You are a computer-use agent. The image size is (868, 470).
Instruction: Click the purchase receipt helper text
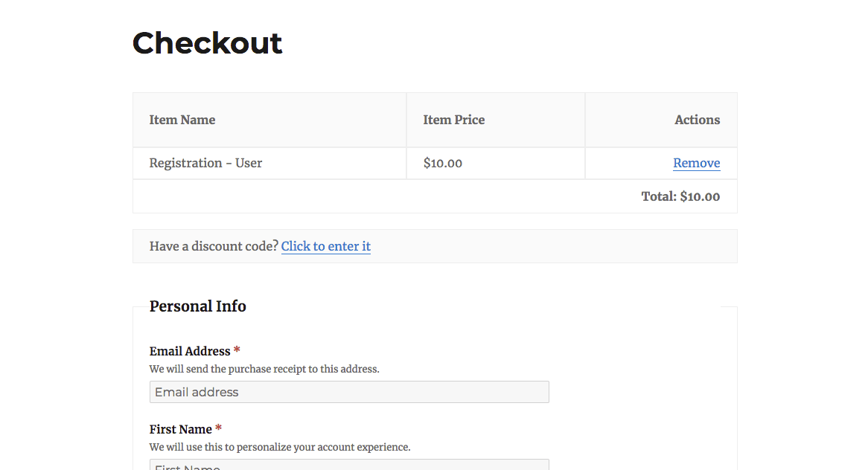[264, 369]
